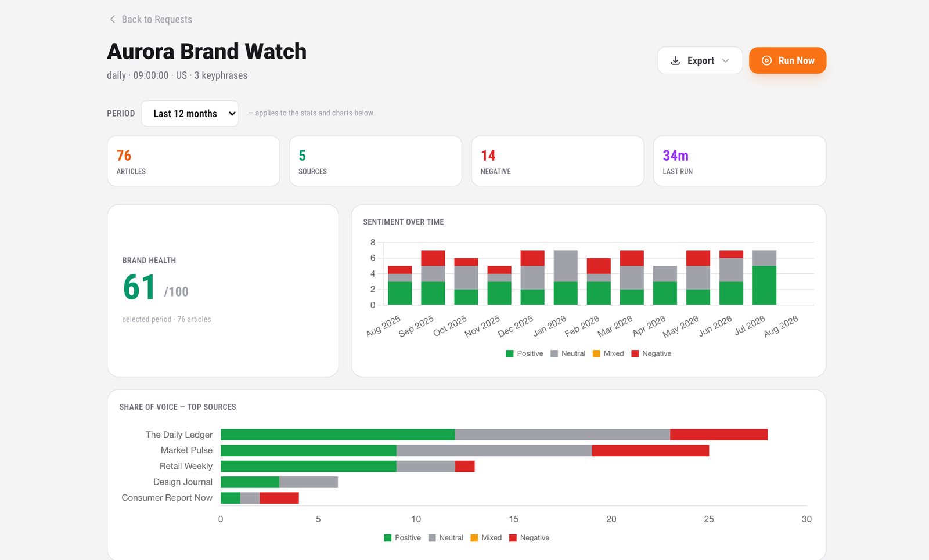Toggle Mixed legend in Sentiment Over Time chart
The height and width of the screenshot is (560, 929).
(608, 353)
